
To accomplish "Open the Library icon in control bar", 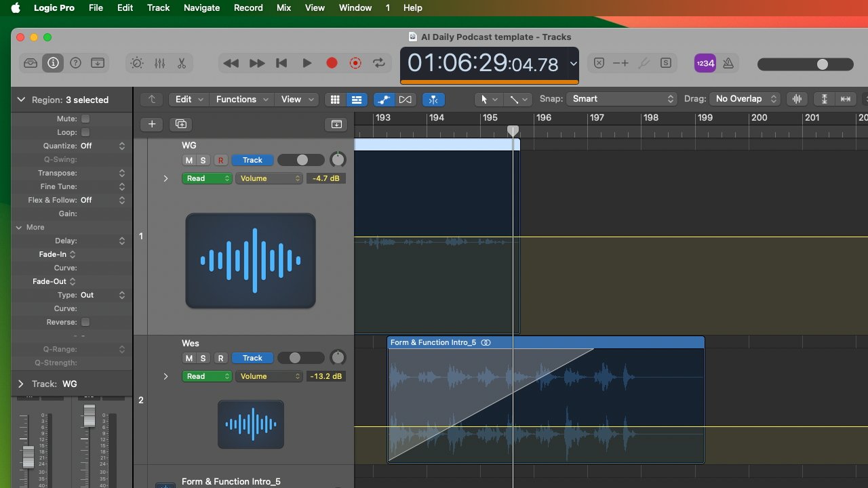I will pyautogui.click(x=31, y=63).
